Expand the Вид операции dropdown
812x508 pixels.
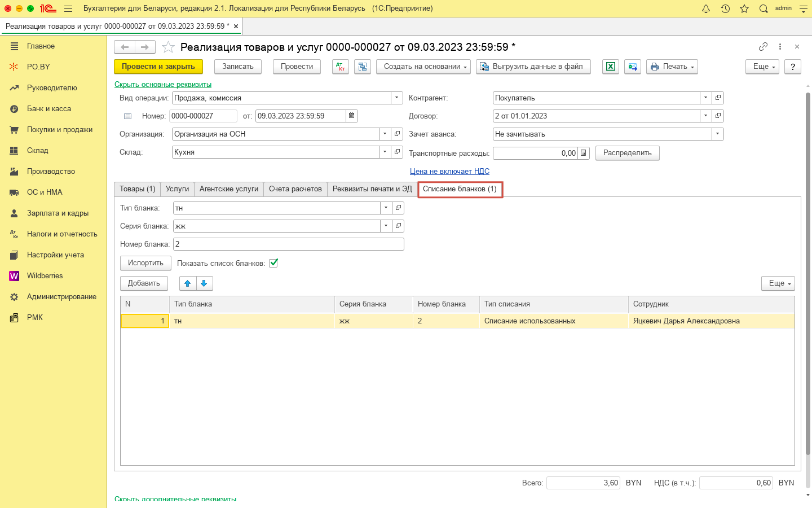397,98
